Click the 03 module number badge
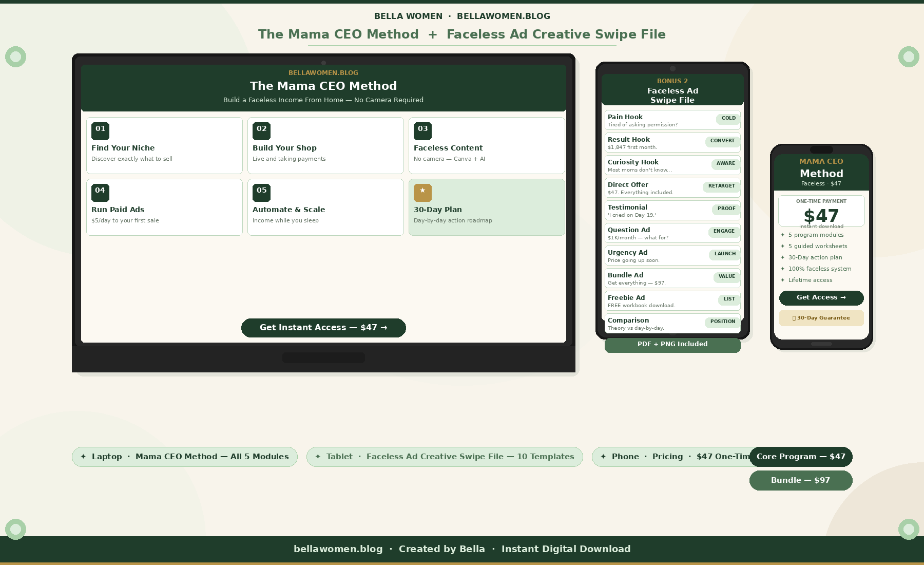The width and height of the screenshot is (924, 565). (422, 131)
